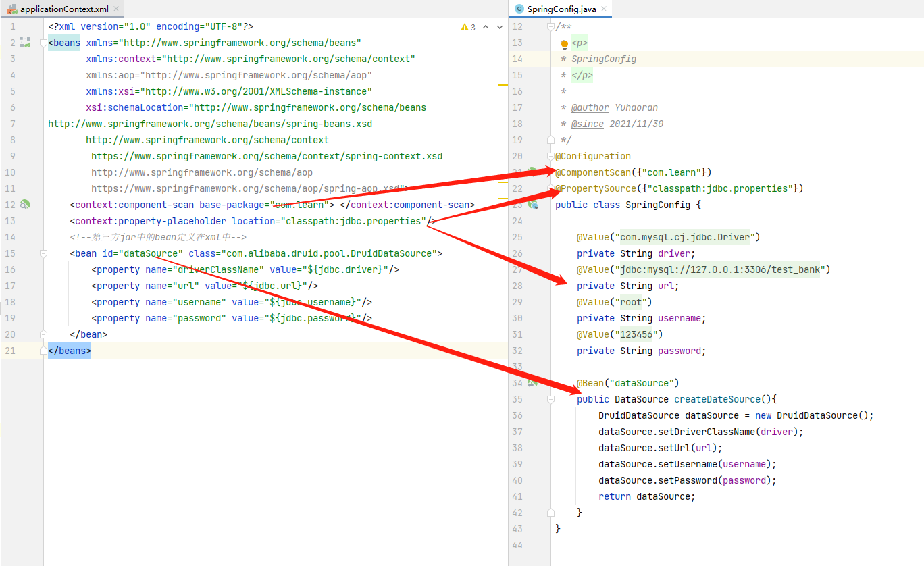Click the @author Javadoc tag
Image resolution: width=924 pixels, height=566 pixels.
click(590, 107)
